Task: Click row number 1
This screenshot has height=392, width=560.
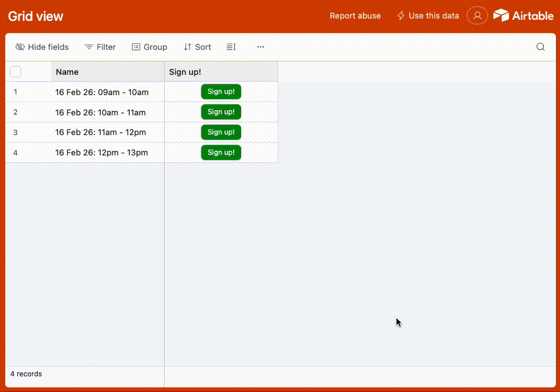Action: 15,92
